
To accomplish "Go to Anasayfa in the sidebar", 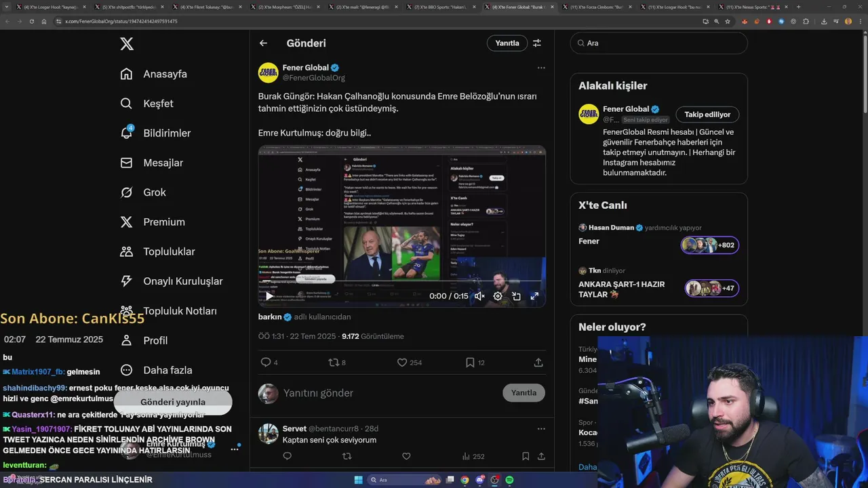I will click(153, 74).
